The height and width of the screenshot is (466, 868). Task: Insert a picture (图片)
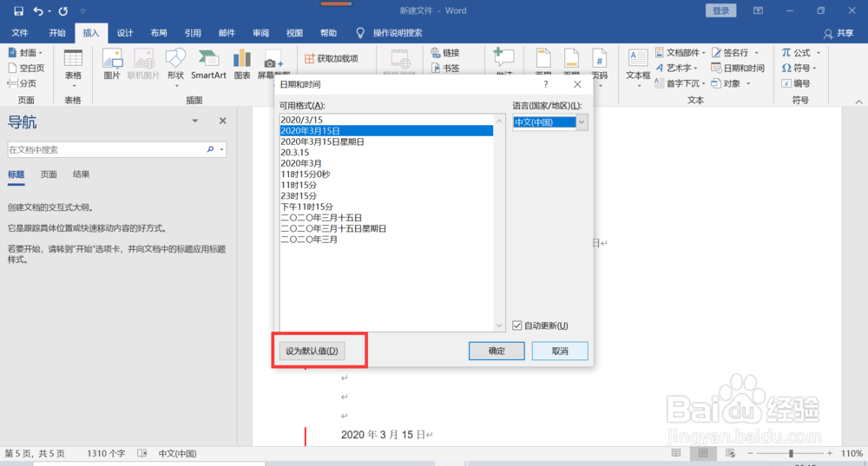click(x=112, y=63)
